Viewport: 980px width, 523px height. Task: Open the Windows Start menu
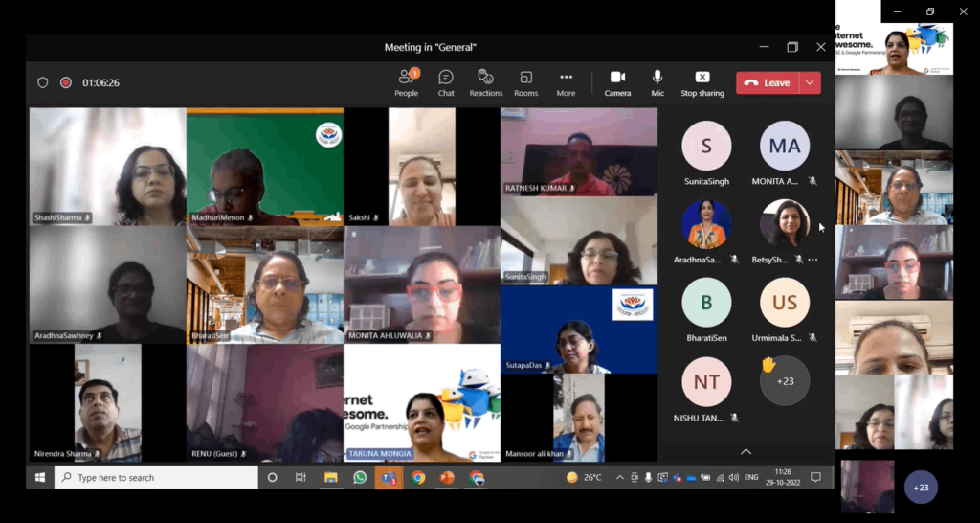coord(40,477)
